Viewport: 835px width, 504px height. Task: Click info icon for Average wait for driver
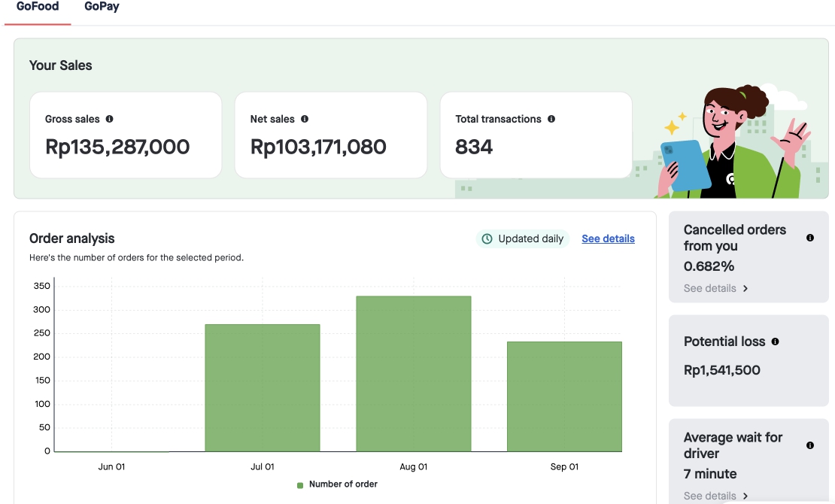[x=810, y=445]
